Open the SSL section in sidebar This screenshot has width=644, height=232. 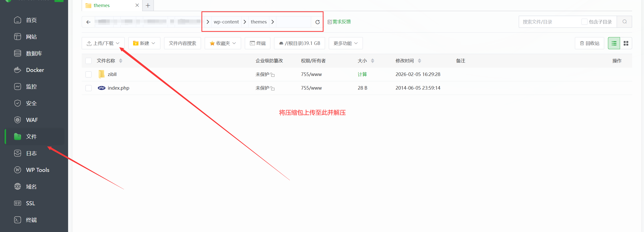[30, 203]
